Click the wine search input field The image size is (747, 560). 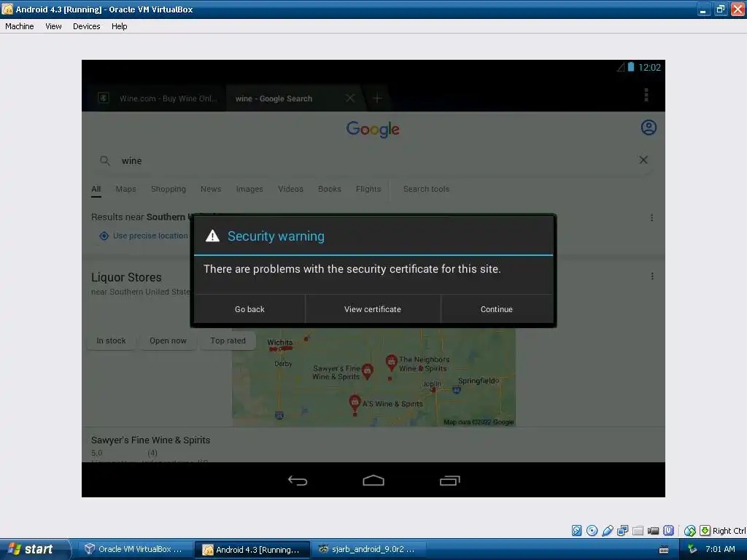point(371,160)
